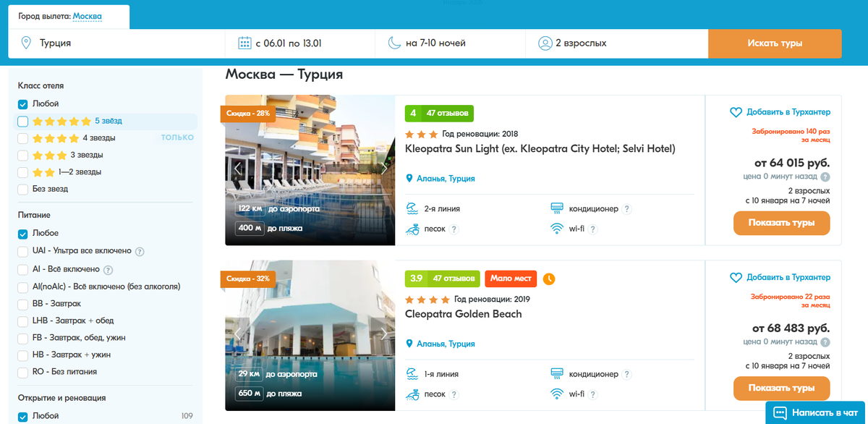Viewport: 868px width, 424px height.
Task: Click the chat bubble icon in Написать в чат
Action: tap(780, 413)
